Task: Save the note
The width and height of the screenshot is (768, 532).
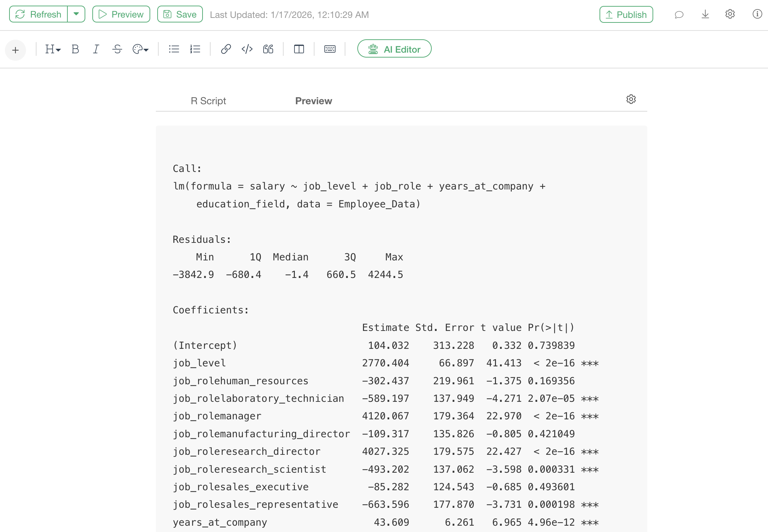Action: tap(180, 14)
